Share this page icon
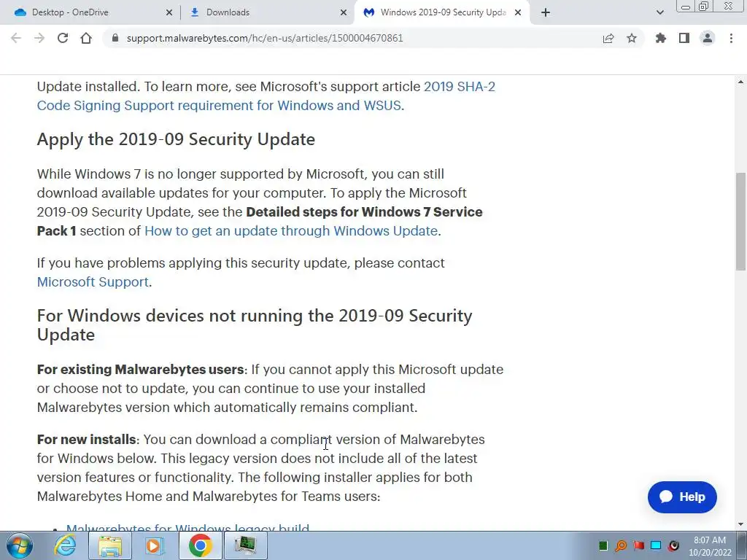 608,38
